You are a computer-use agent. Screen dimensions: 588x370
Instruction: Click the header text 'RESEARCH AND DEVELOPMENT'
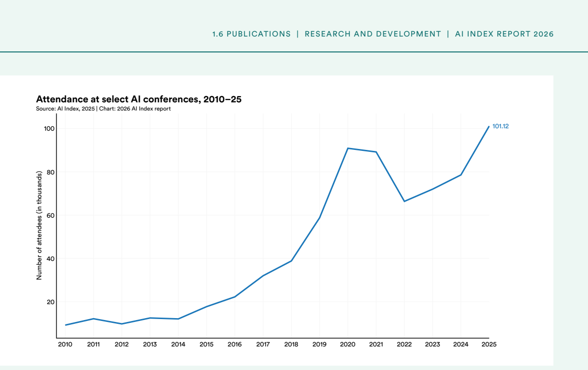[373, 34]
